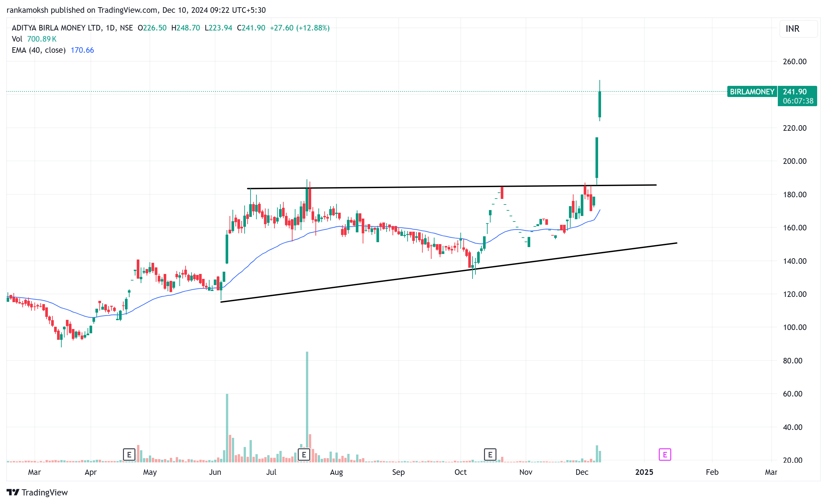Click the 100.00 price axis label
The width and height of the screenshot is (827, 504).
(795, 327)
